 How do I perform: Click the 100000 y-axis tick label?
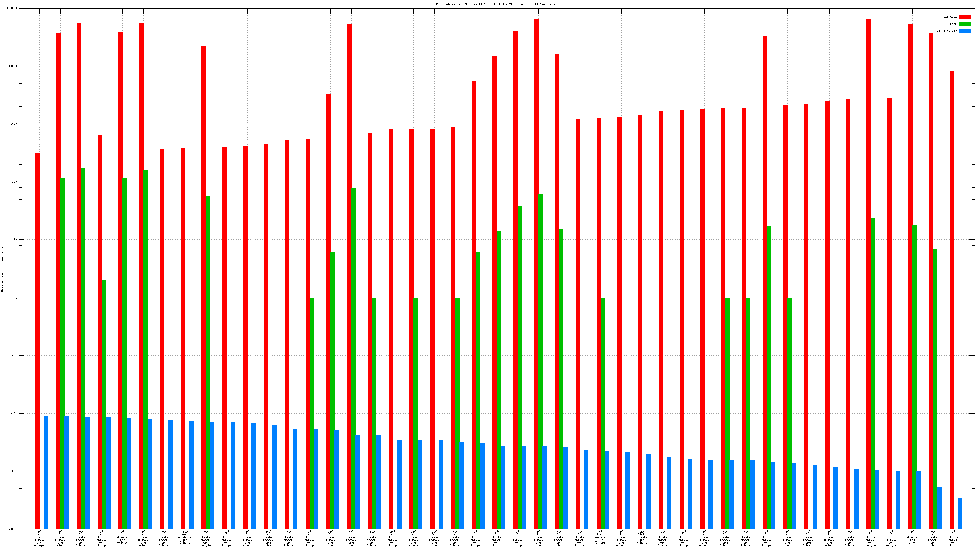point(12,9)
